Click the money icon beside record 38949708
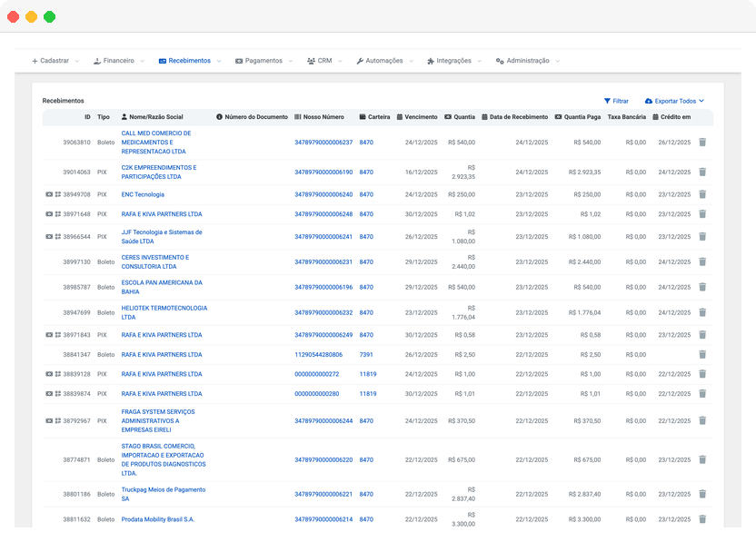 (49, 194)
